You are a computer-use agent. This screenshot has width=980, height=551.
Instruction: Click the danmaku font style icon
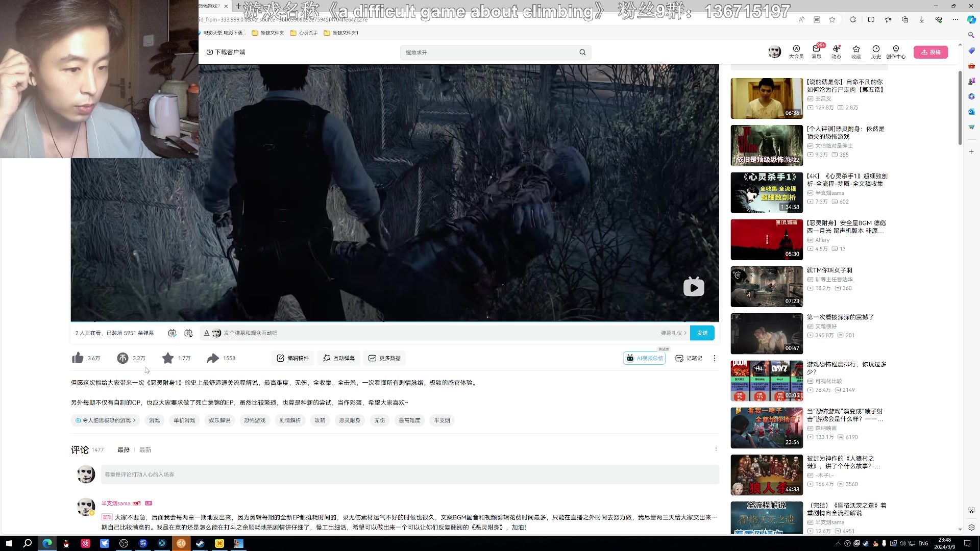coord(206,333)
